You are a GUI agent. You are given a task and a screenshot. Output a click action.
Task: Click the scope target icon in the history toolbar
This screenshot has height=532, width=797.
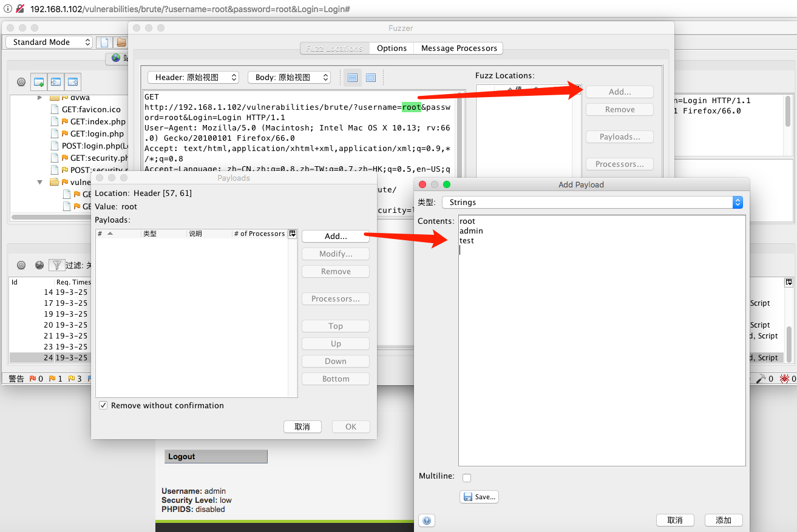click(x=21, y=264)
